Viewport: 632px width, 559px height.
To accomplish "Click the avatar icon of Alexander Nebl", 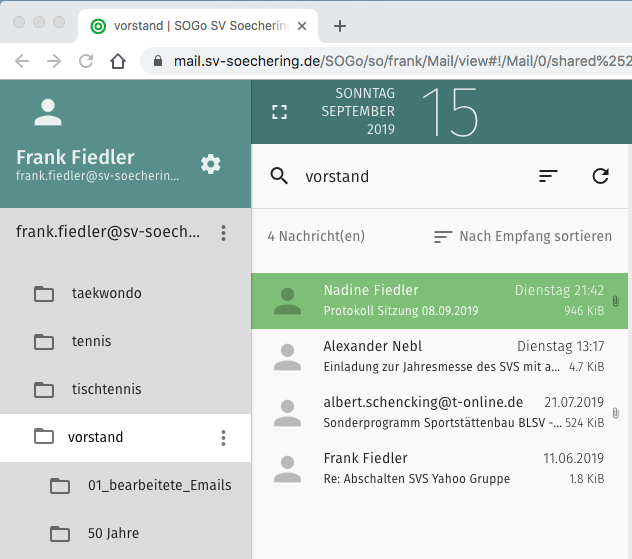I will point(288,357).
